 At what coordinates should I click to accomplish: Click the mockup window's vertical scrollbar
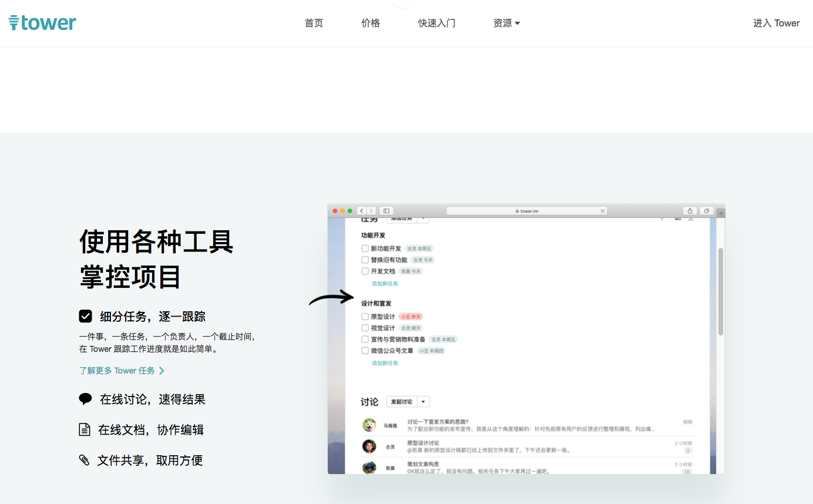click(721, 291)
